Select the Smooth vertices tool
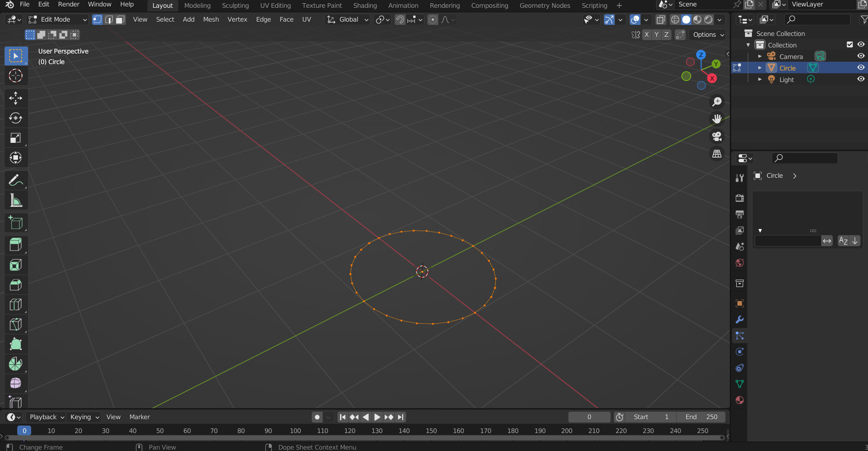The image size is (868, 451). point(16,383)
